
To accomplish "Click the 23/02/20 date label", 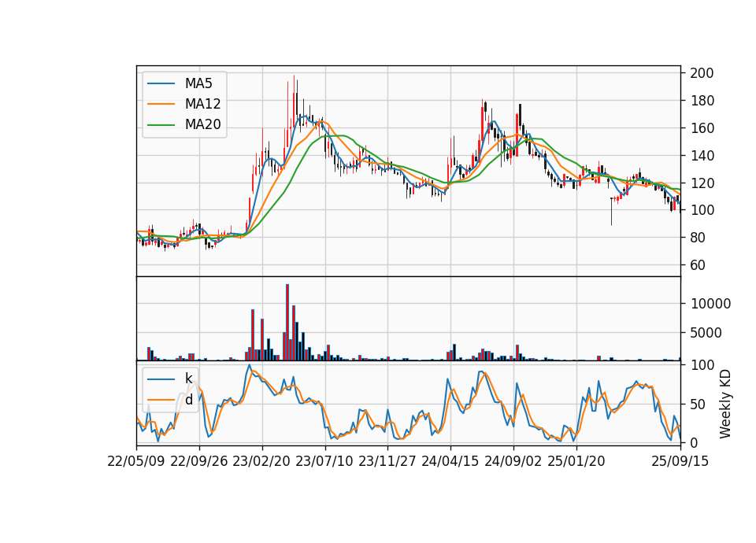I will [x=261, y=461].
